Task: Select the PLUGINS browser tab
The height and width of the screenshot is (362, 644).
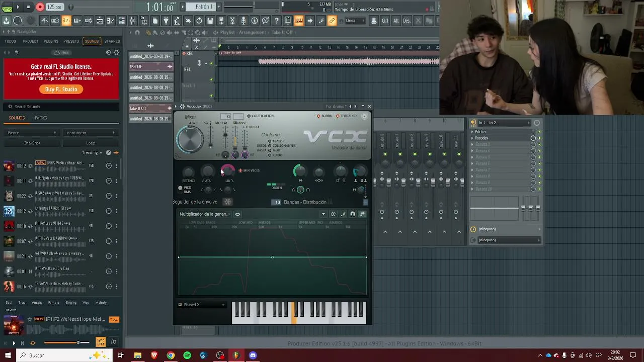Action: point(51,41)
